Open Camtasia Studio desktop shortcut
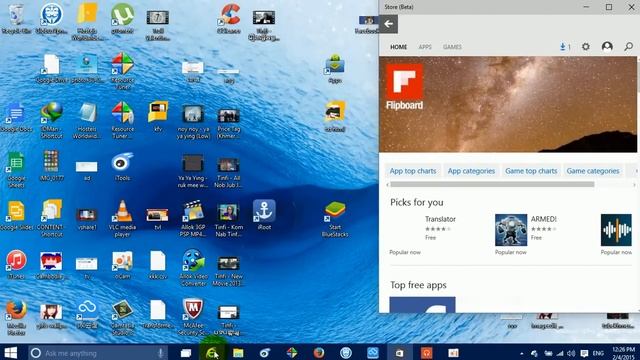The height and width of the screenshot is (360, 640). point(122,317)
